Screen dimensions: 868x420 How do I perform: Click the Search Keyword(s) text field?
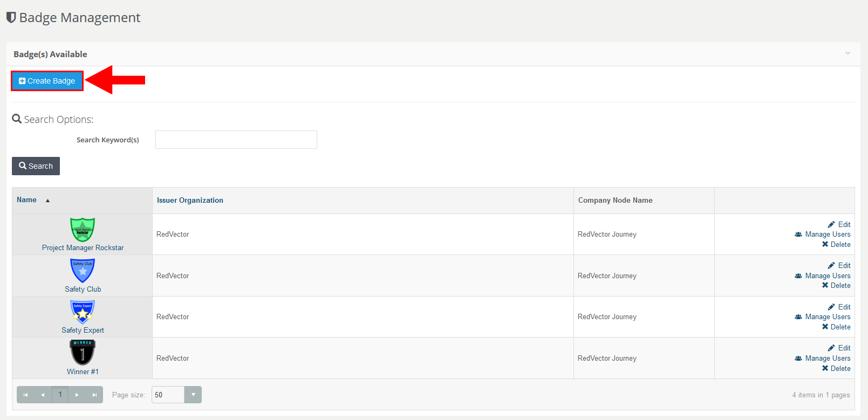tap(236, 140)
